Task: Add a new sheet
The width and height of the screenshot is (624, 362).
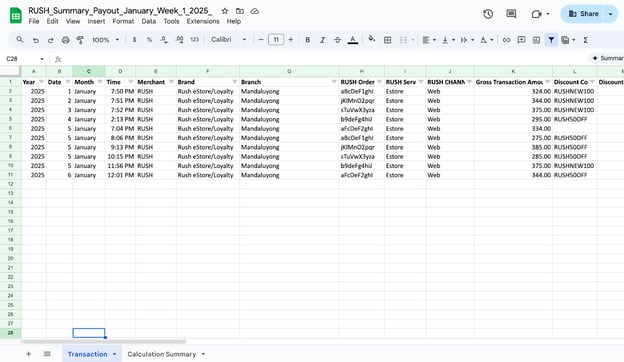Action: coord(29,354)
